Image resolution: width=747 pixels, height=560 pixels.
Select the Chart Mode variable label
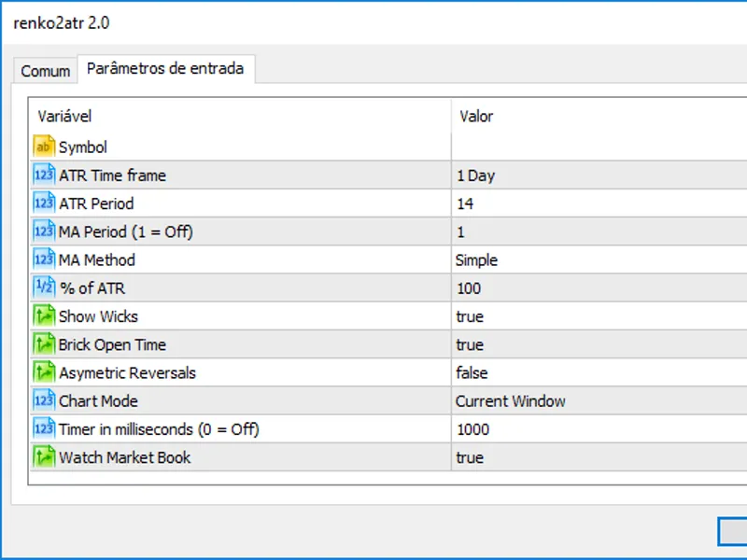pos(98,401)
